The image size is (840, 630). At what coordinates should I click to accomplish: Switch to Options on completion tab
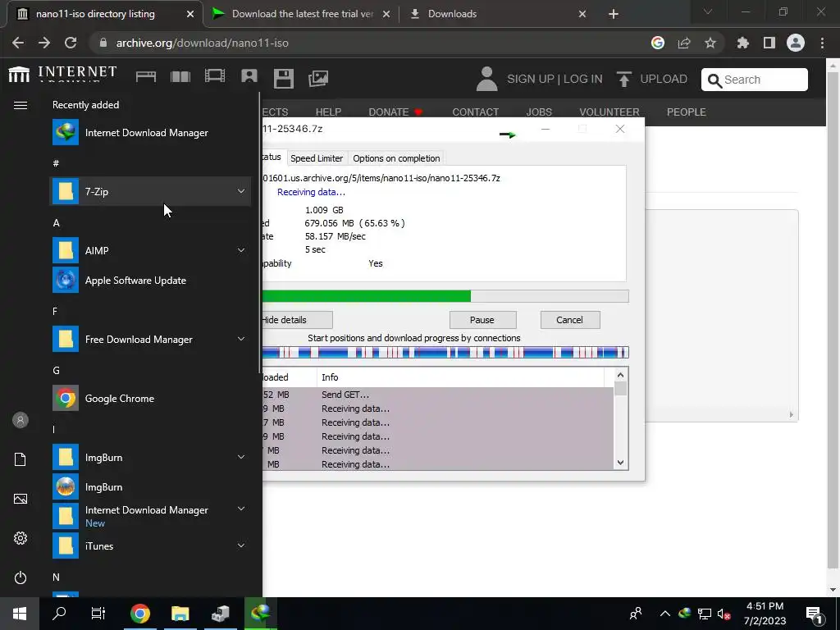tap(396, 158)
